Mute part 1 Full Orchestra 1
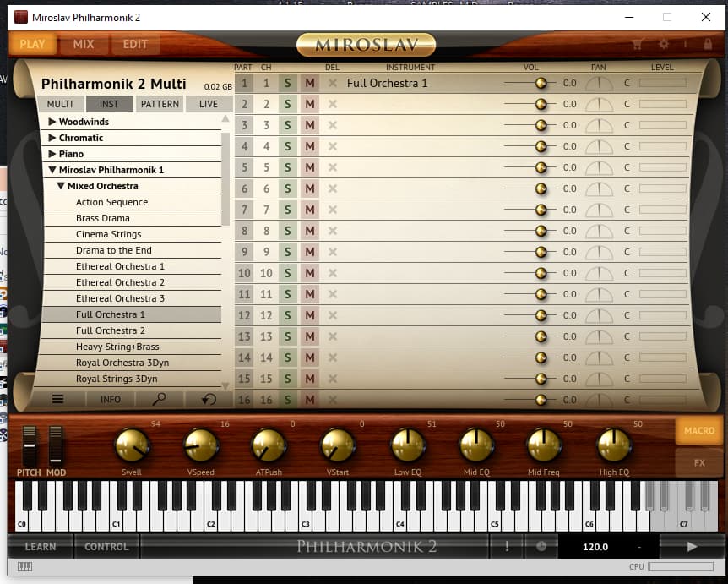Image resolution: width=728 pixels, height=584 pixels. [x=310, y=83]
